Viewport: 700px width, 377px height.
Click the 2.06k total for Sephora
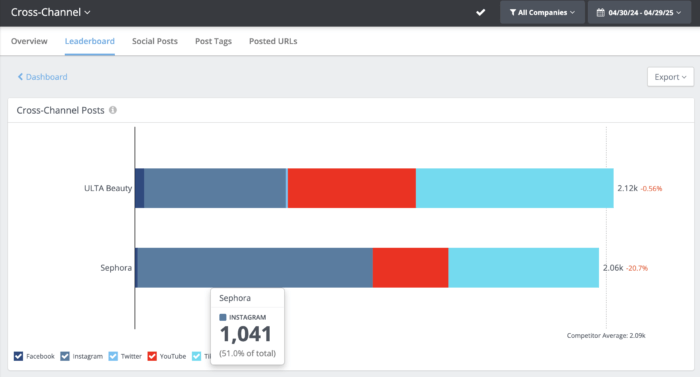[x=613, y=268]
